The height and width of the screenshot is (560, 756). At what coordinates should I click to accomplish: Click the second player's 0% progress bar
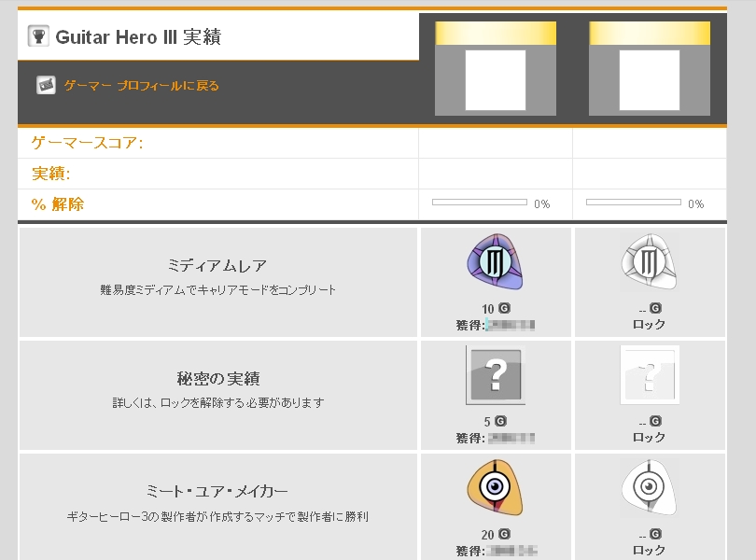[634, 203]
